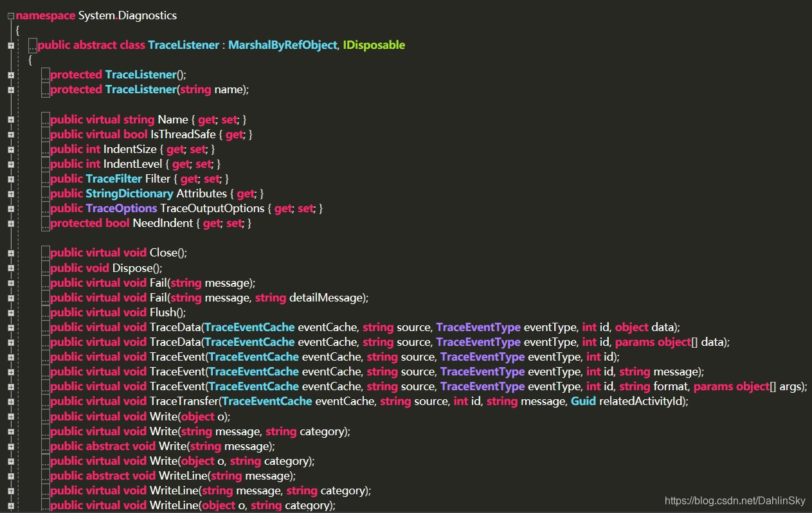Screen dimensions: 812x513
Task: Click the 'IDisposable' interface name
Action: pos(374,45)
